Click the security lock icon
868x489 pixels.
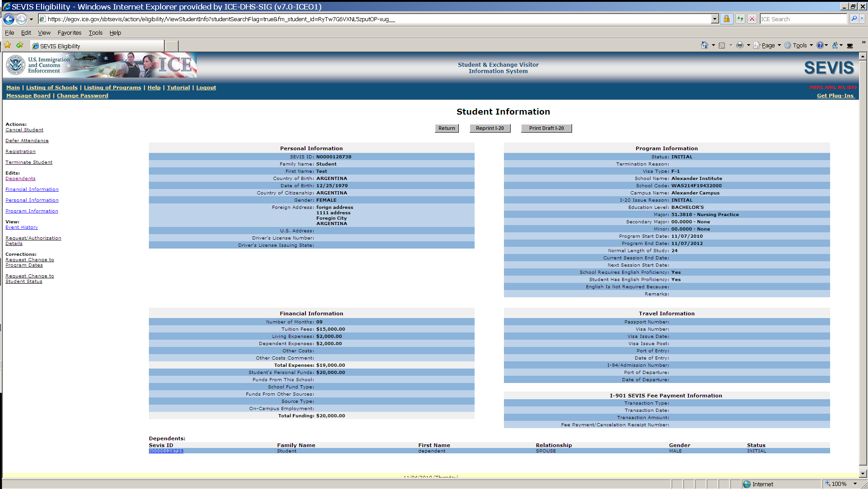pos(726,19)
